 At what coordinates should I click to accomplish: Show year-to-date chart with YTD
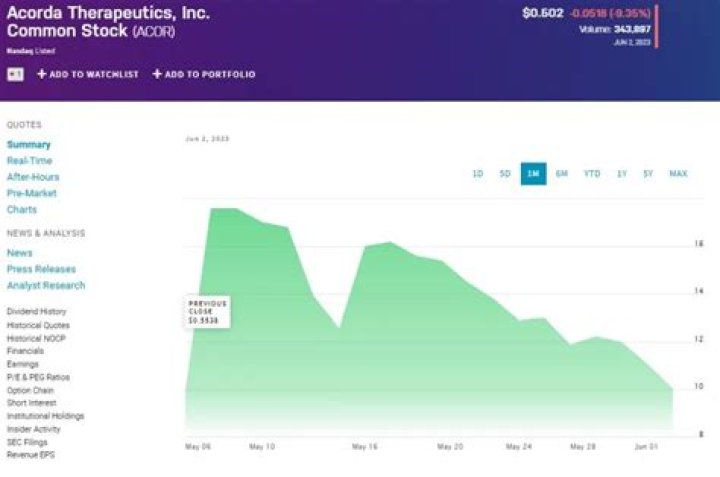tap(592, 174)
